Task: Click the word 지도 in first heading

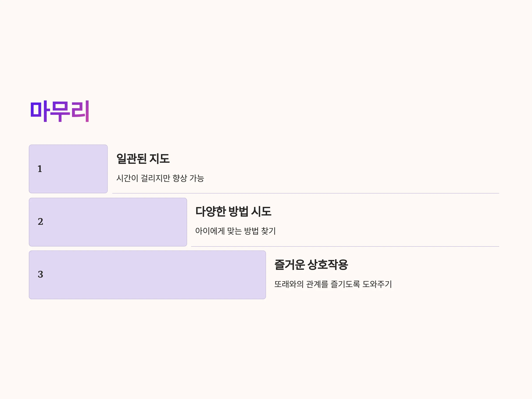Action: 159,158
